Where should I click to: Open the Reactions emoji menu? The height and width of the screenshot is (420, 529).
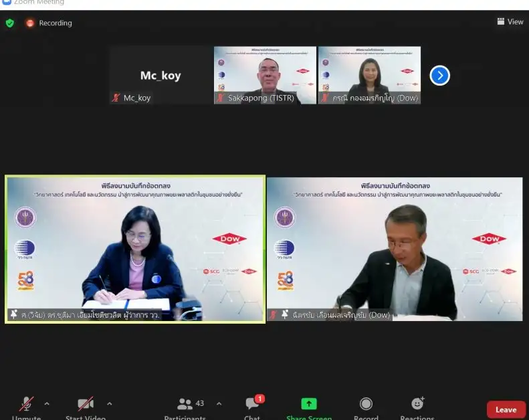pyautogui.click(x=417, y=404)
